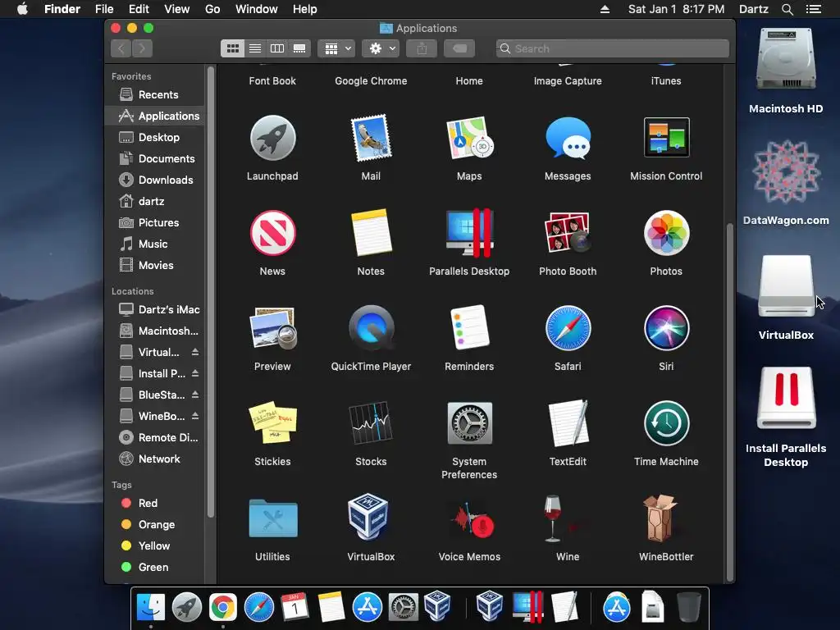840x630 pixels.
Task: Open the Stocks app icon
Action: click(371, 422)
